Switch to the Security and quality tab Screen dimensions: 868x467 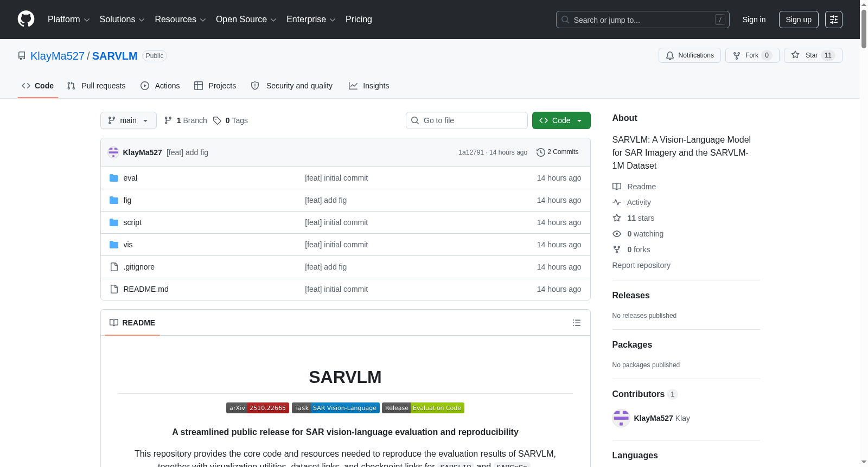tap(292, 86)
